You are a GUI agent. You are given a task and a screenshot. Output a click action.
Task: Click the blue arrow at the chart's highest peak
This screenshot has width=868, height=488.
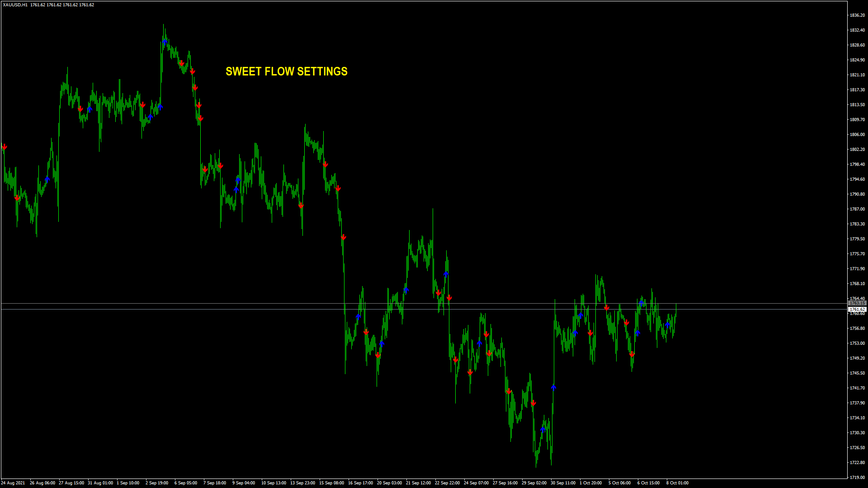pyautogui.click(x=165, y=41)
